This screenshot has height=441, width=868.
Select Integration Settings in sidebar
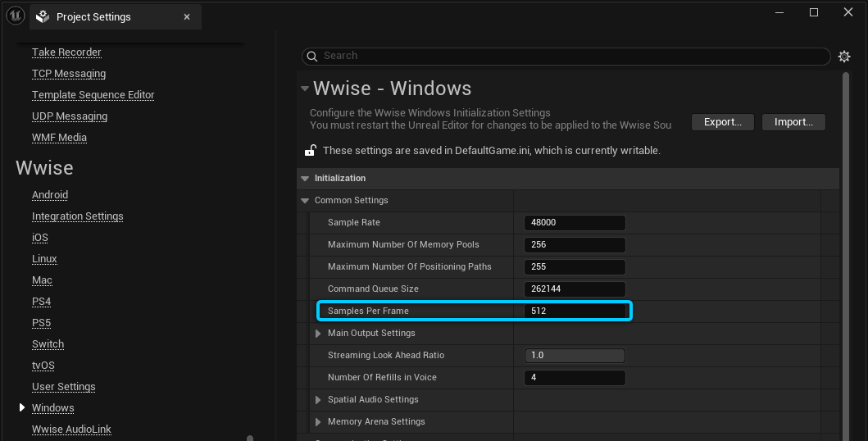77,216
